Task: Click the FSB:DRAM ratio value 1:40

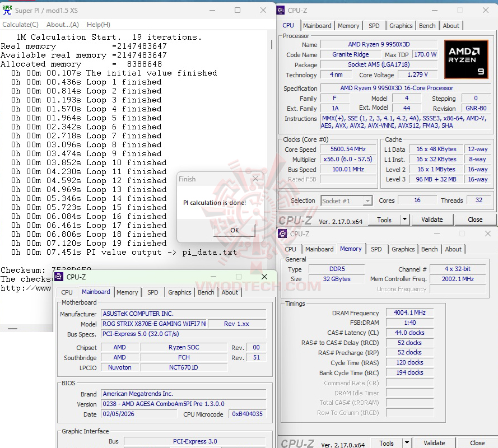Action: [x=409, y=323]
